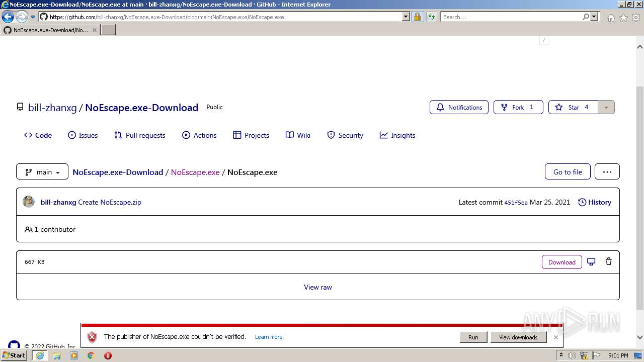
Task: Open Internet Explorer taskbar icon
Action: click(40, 355)
